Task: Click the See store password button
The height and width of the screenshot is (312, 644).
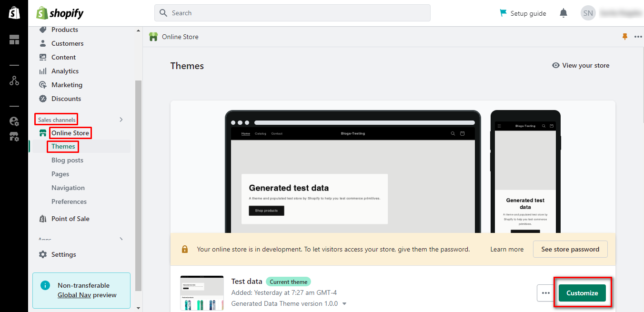Action: [x=570, y=249]
